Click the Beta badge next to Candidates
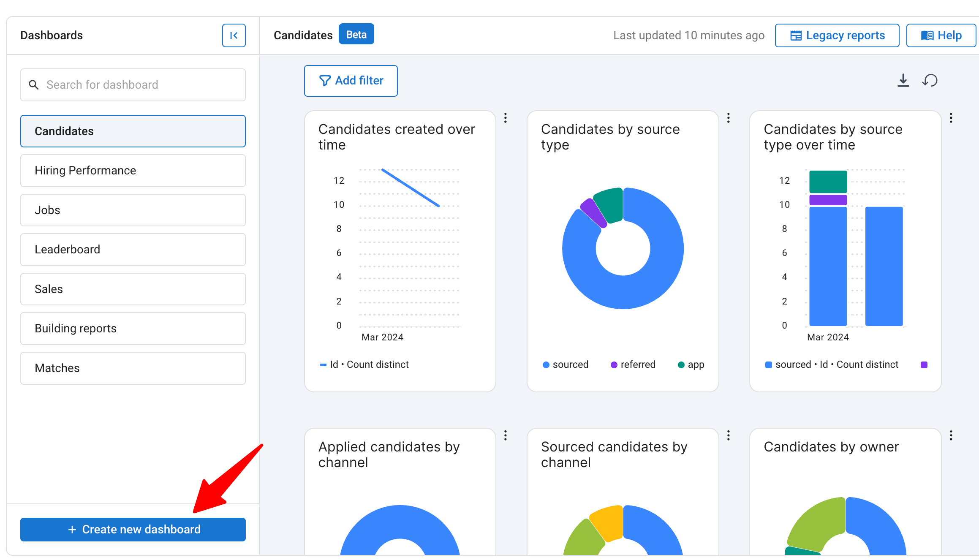This screenshot has width=979, height=560. [x=356, y=34]
